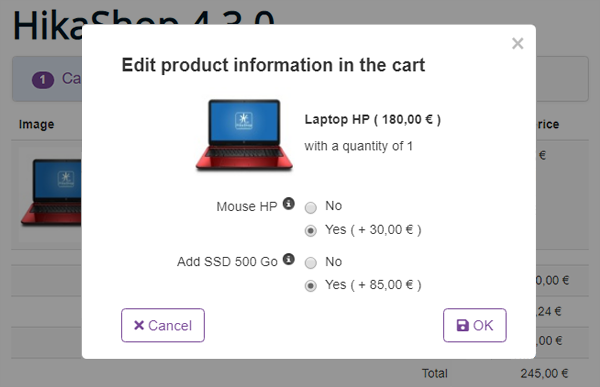Click the Mouse HP label text

coord(247,206)
